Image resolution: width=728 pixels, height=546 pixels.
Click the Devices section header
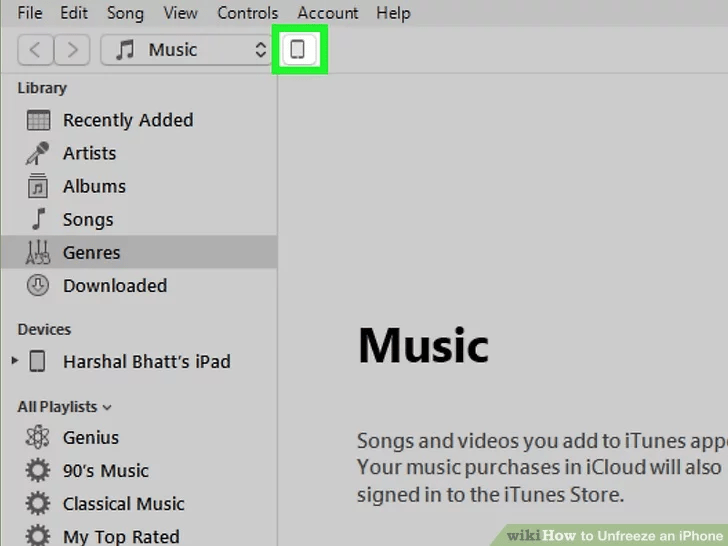45,329
